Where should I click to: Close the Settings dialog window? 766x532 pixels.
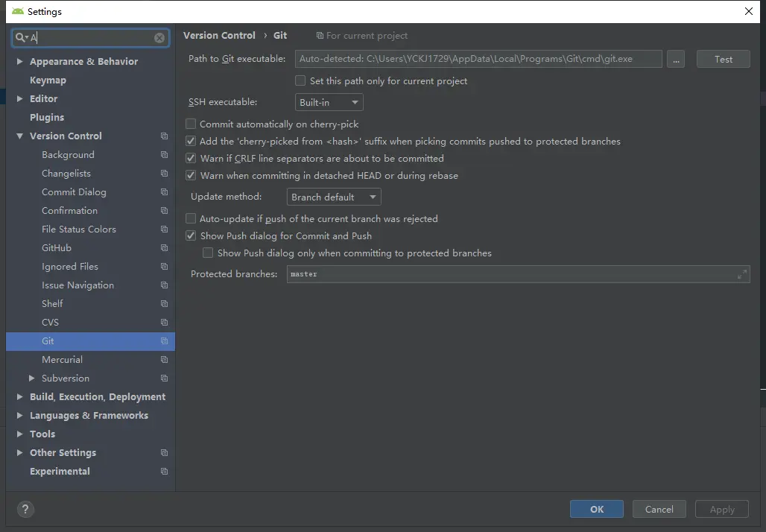748,11
